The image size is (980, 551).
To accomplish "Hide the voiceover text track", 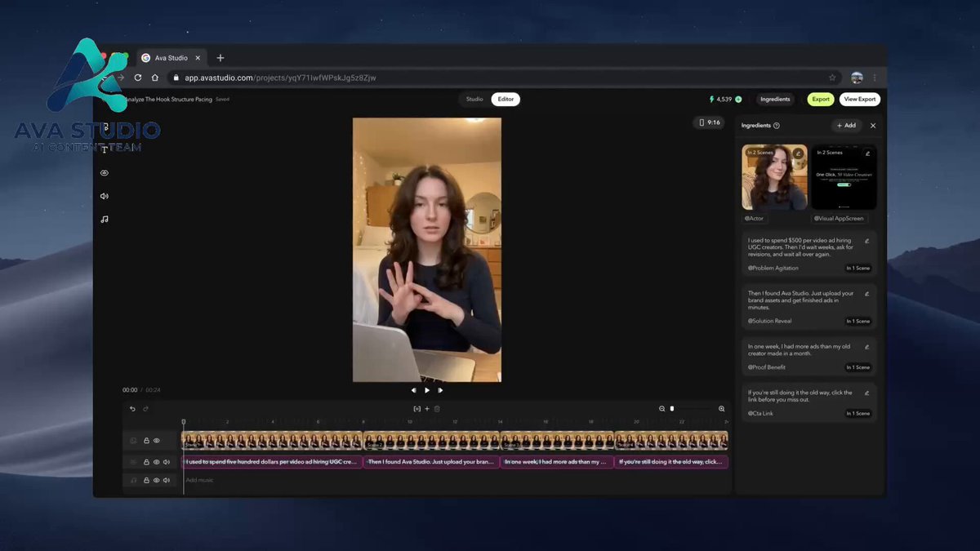I will [x=157, y=462].
